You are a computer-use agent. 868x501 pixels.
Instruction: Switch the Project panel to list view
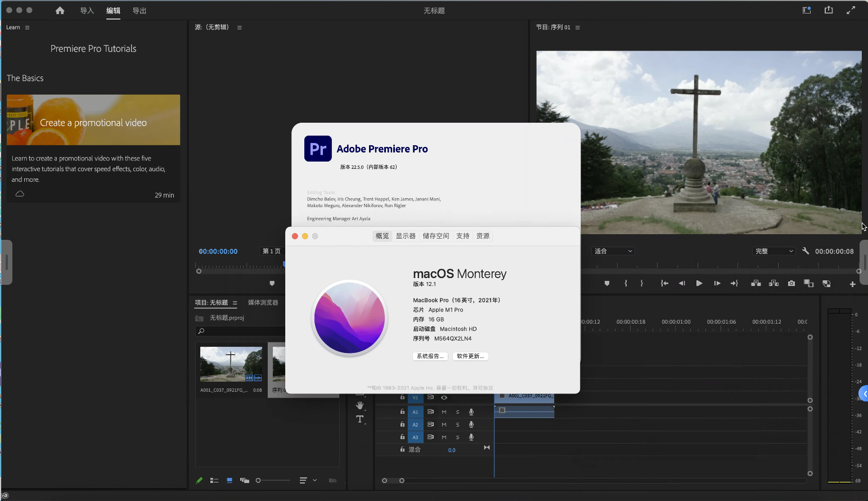pyautogui.click(x=214, y=481)
